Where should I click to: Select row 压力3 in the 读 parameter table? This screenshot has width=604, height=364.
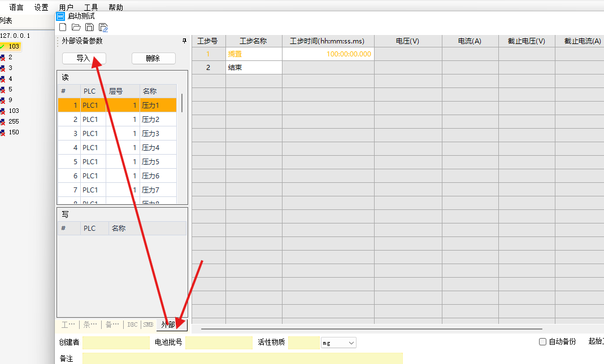click(x=153, y=133)
